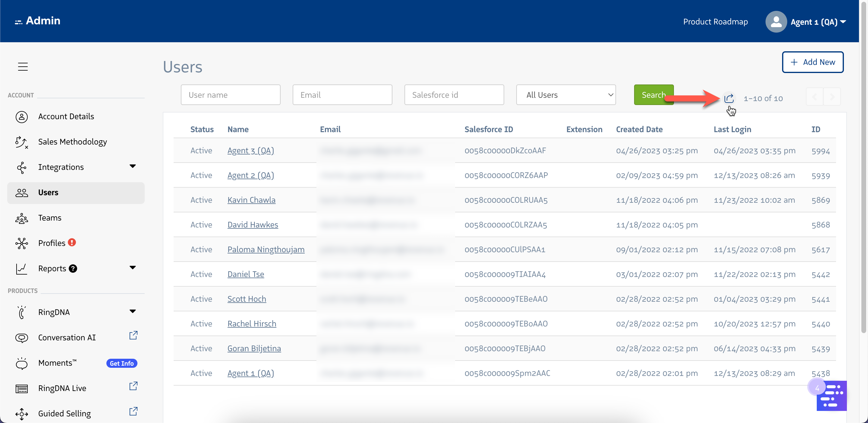Click the export users icon
Viewport: 868px width, 423px height.
(x=728, y=98)
